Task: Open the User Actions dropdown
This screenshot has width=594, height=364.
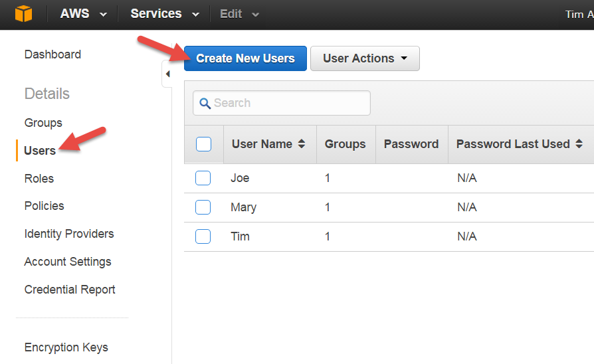Action: pyautogui.click(x=365, y=58)
